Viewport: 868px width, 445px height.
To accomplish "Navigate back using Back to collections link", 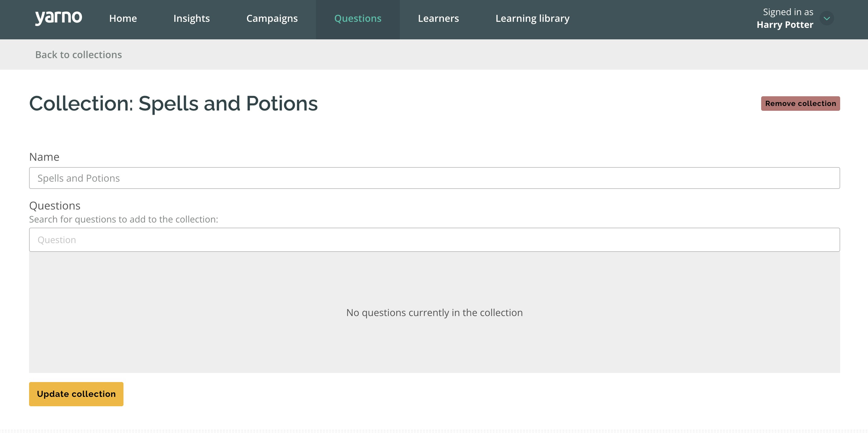I will (x=79, y=54).
